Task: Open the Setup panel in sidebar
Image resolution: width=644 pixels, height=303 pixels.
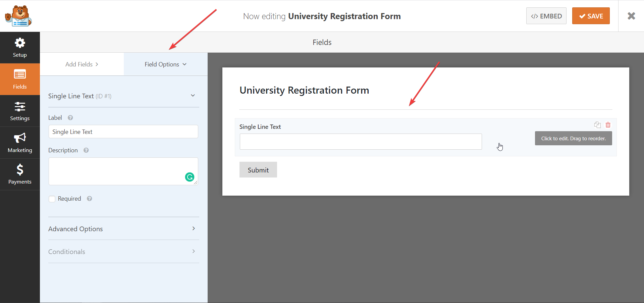Action: coord(20,47)
